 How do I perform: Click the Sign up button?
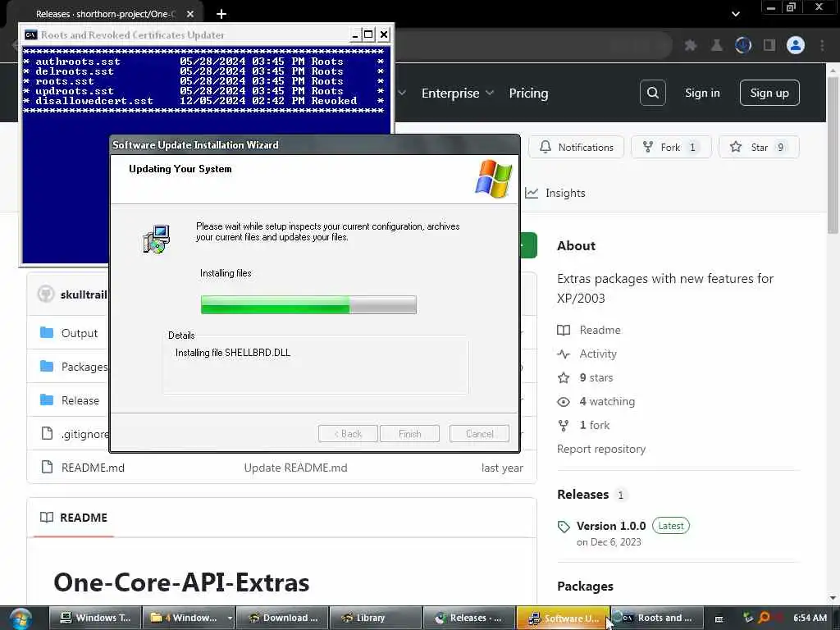(x=769, y=93)
